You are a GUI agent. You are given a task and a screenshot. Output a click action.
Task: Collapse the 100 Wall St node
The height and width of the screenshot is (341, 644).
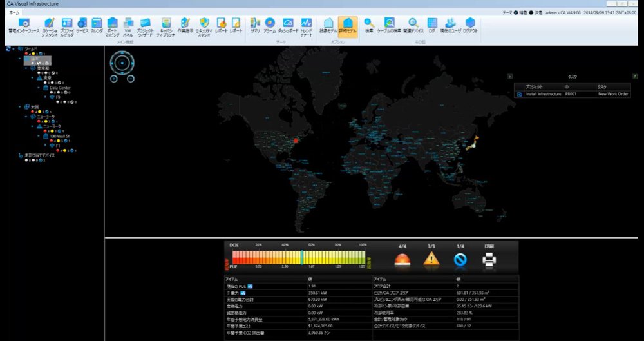point(39,136)
